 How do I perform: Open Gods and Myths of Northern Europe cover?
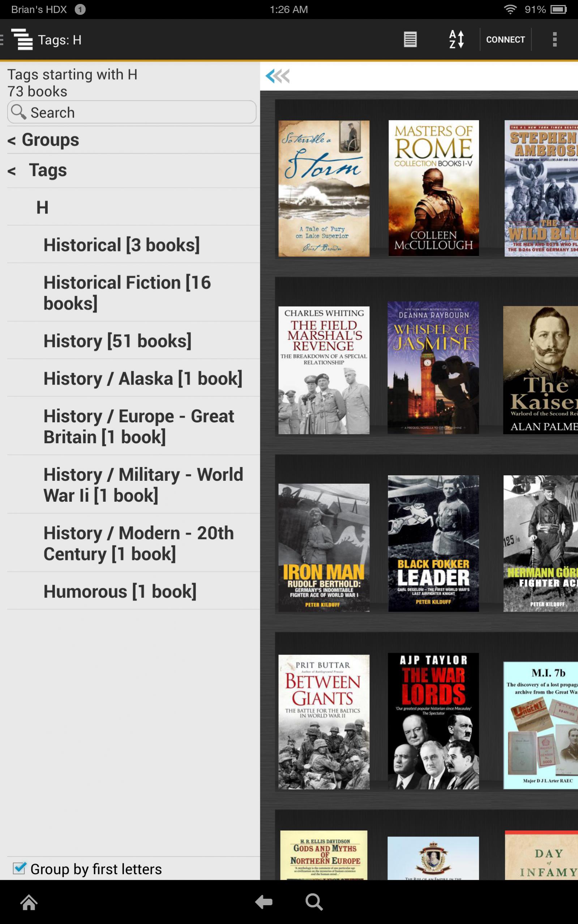(x=324, y=855)
